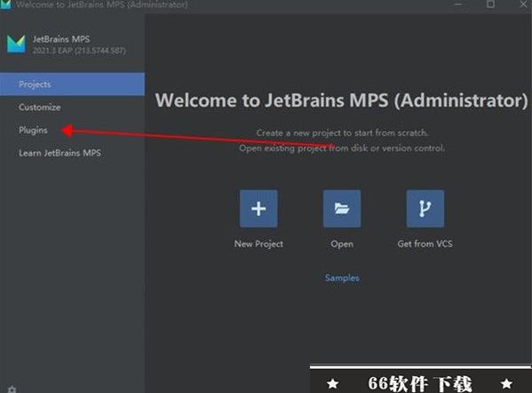Open the New Project plus icon
The image size is (532, 393).
(x=258, y=209)
